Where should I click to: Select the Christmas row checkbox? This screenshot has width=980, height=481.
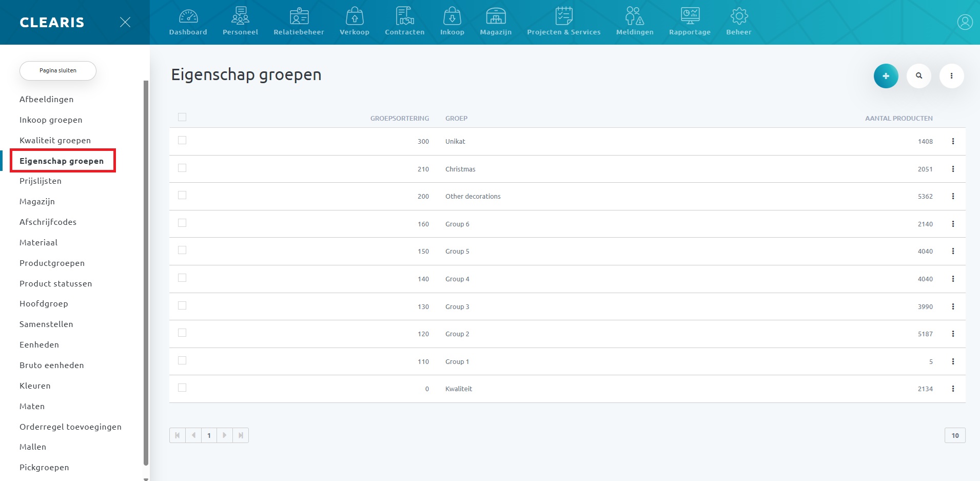(x=182, y=168)
